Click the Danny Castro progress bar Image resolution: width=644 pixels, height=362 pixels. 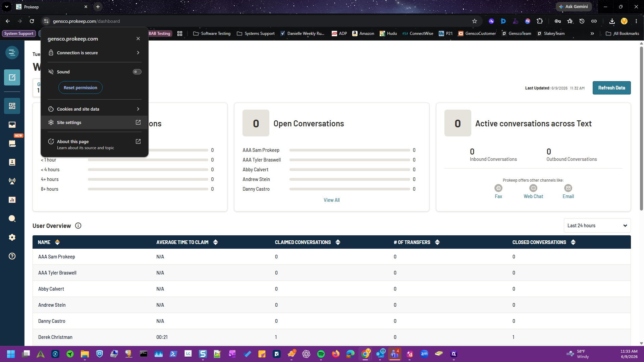pos(350,189)
